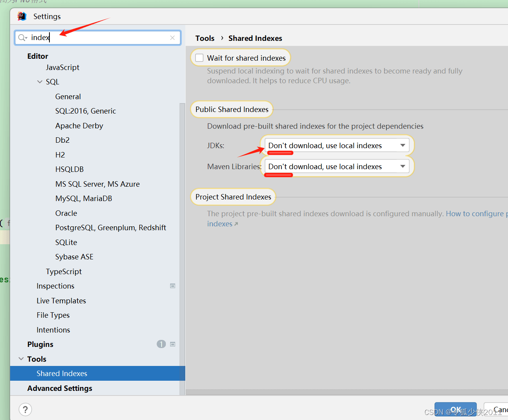Viewport: 508px width, 420px height.
Task: Click the Maven Libraries: label
Action: click(234, 166)
